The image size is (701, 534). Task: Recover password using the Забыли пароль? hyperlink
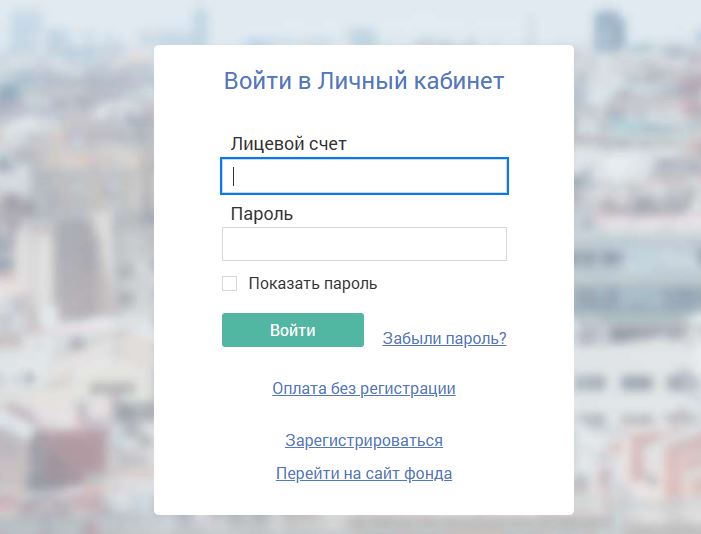click(444, 339)
